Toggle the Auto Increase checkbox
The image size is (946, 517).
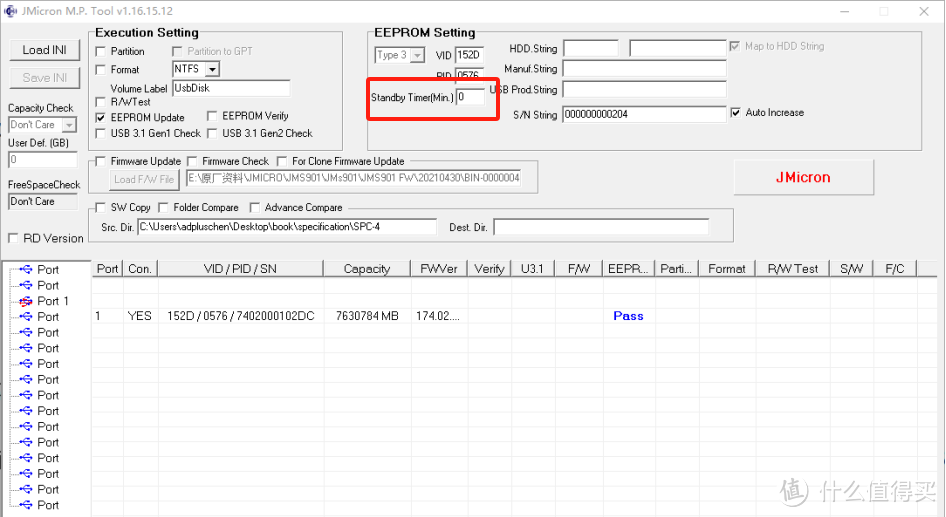(736, 113)
